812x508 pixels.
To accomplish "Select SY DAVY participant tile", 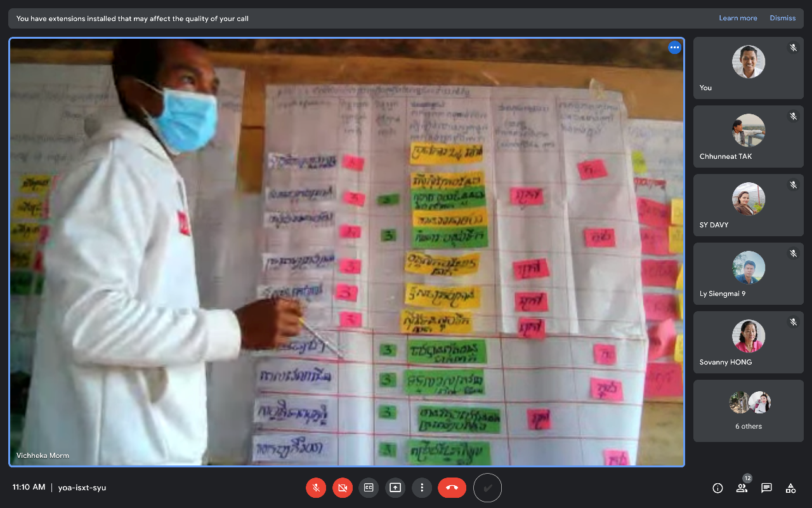I will click(x=748, y=205).
